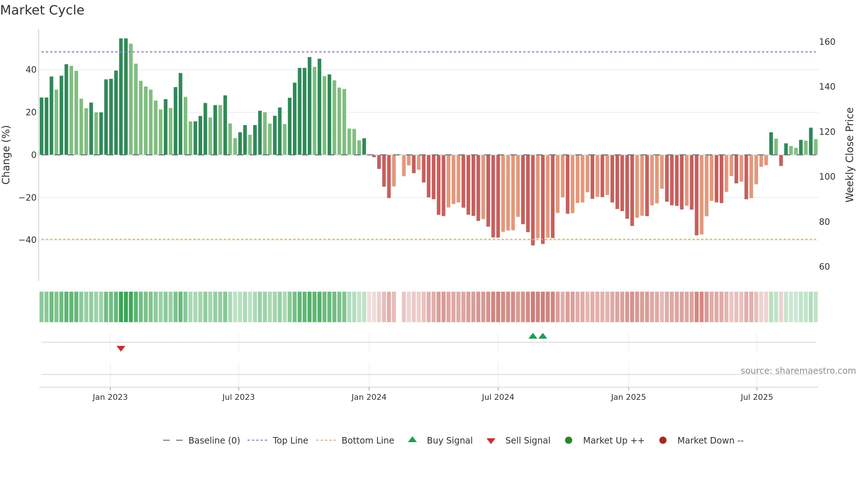Click the darkest green heat strip cell
The width and height of the screenshot is (868, 488).
coord(121,307)
